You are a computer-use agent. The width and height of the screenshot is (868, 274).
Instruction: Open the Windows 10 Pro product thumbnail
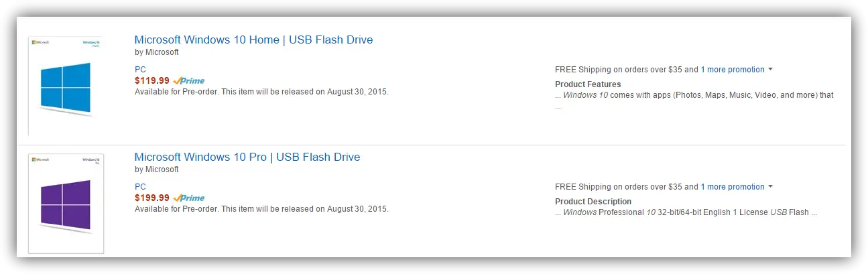[66, 203]
